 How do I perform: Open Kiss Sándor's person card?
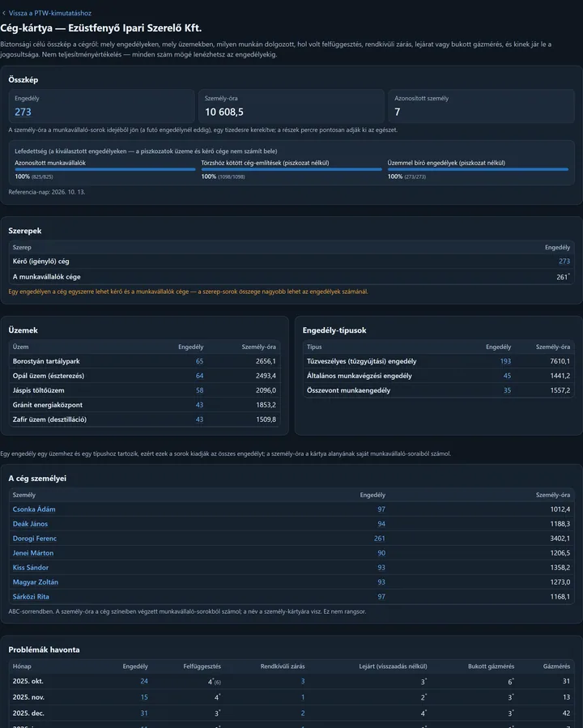click(31, 568)
